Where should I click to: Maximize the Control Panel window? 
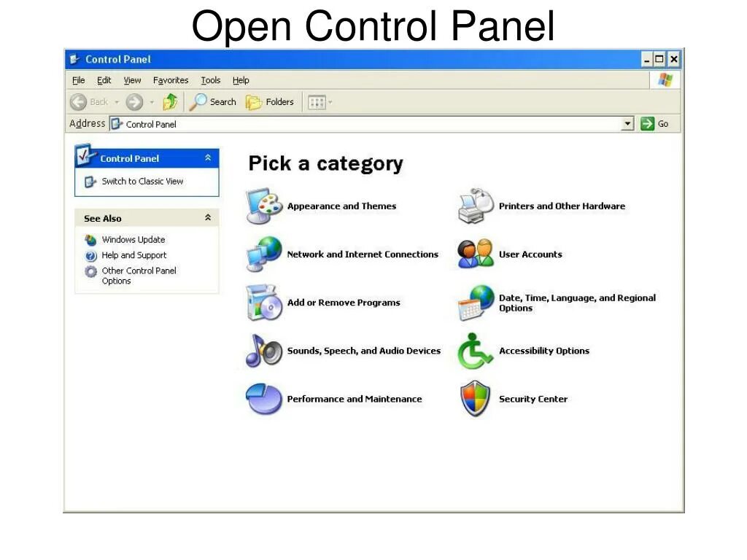(x=659, y=60)
